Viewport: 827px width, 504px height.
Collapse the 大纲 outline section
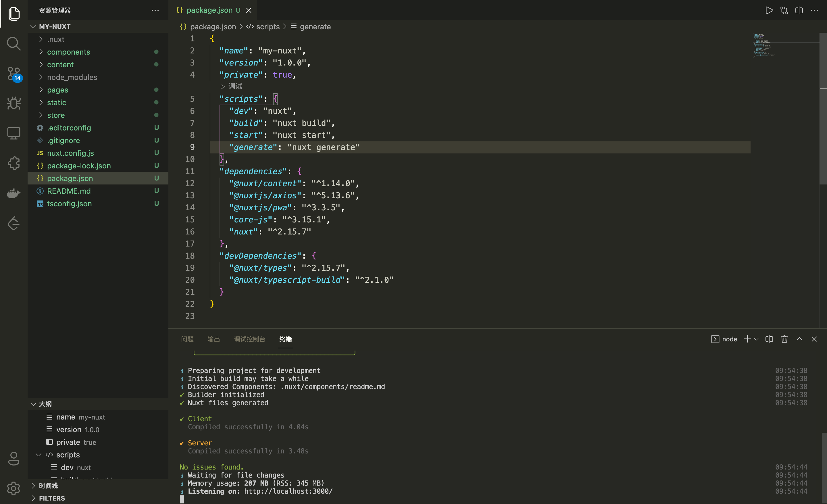[x=98, y=404]
